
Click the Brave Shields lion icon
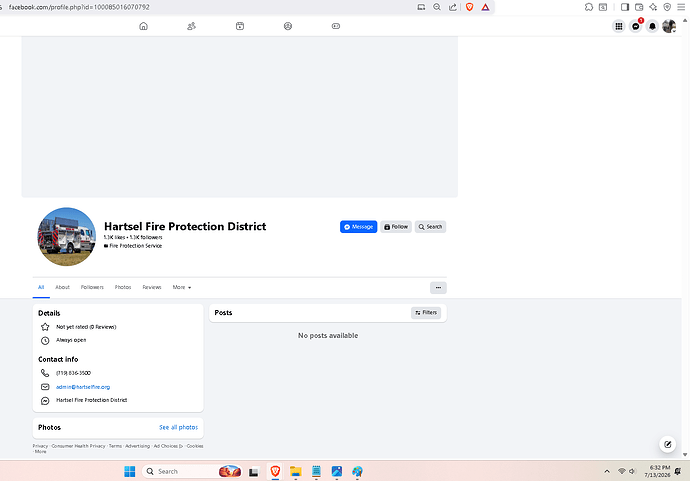(x=470, y=7)
